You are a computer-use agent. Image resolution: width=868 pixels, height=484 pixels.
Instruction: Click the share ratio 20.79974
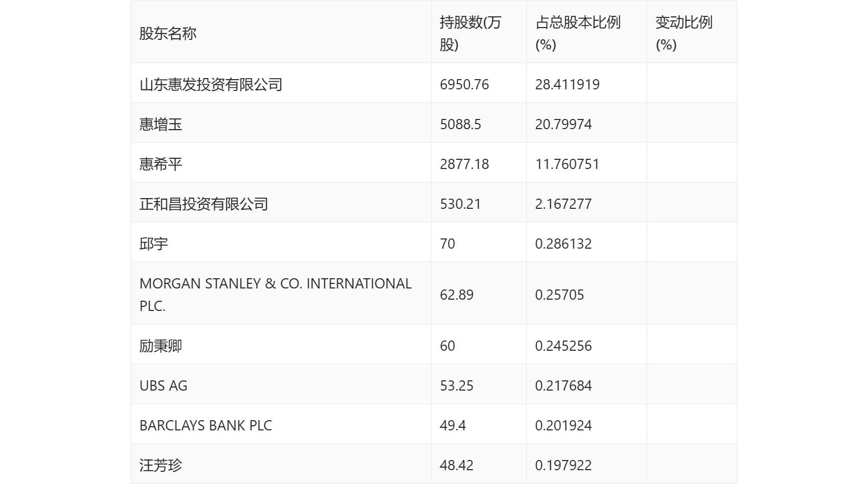(x=563, y=125)
